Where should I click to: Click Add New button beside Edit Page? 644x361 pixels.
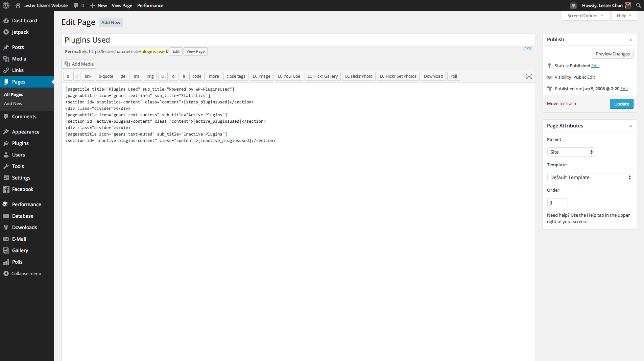tap(111, 22)
